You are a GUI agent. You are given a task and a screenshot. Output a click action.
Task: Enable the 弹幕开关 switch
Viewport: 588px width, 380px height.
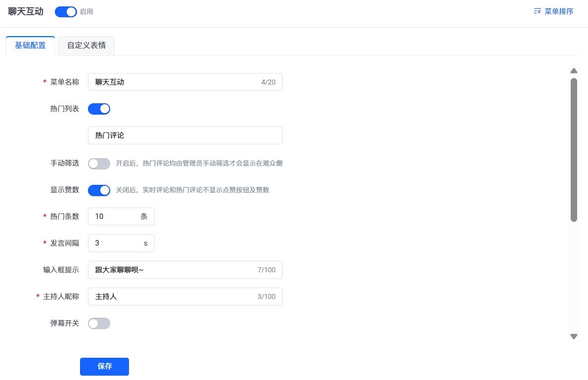click(x=99, y=323)
